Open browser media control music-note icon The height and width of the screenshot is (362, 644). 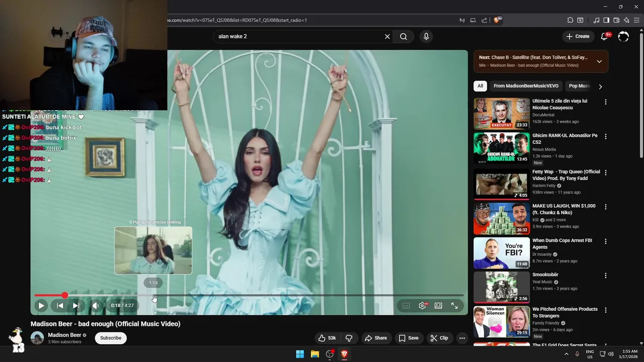[x=596, y=20]
